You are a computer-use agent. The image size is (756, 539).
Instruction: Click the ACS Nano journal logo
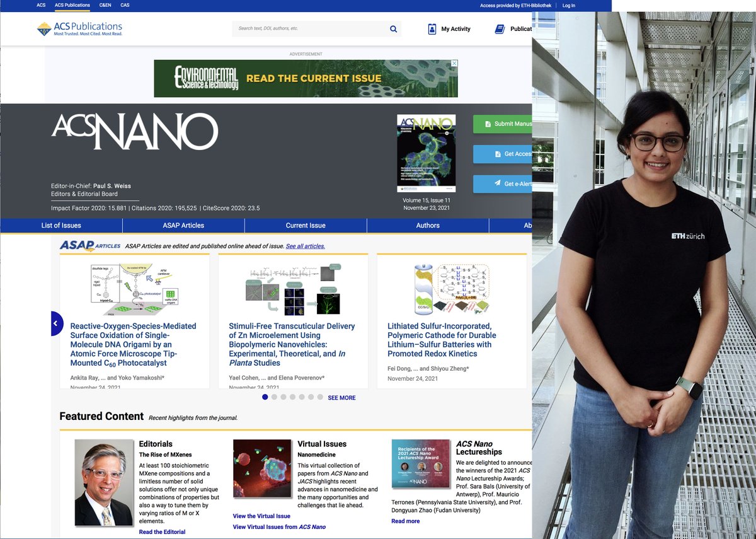click(134, 133)
